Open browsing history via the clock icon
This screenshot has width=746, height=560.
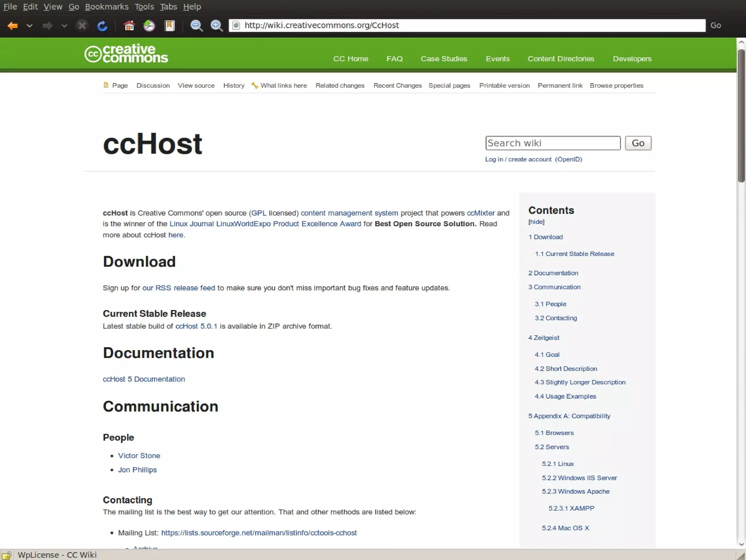[x=149, y=26]
